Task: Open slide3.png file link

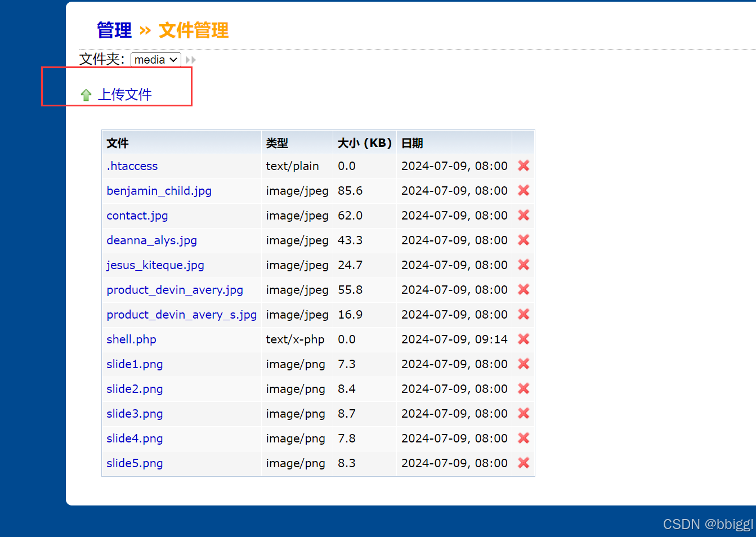Action: pyautogui.click(x=135, y=414)
